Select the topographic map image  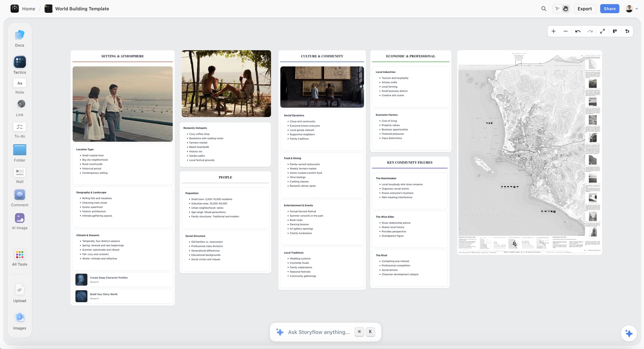pos(530,152)
